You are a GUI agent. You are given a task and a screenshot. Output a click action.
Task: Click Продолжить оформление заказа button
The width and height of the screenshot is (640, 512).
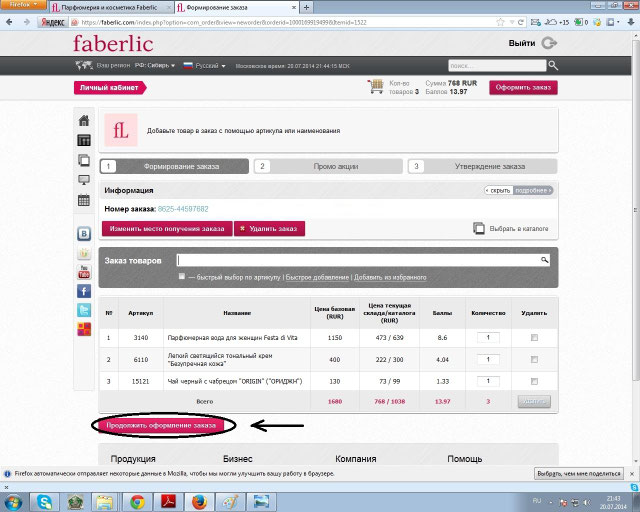pyautogui.click(x=161, y=425)
